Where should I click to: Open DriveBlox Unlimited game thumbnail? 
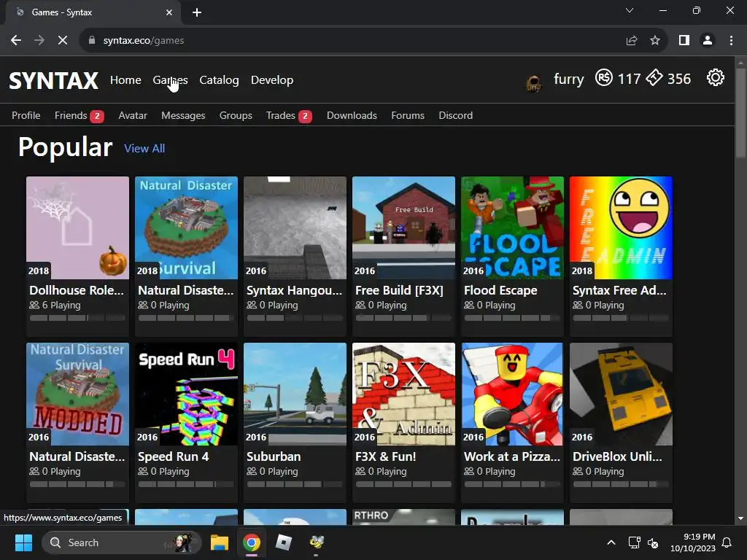tap(621, 394)
